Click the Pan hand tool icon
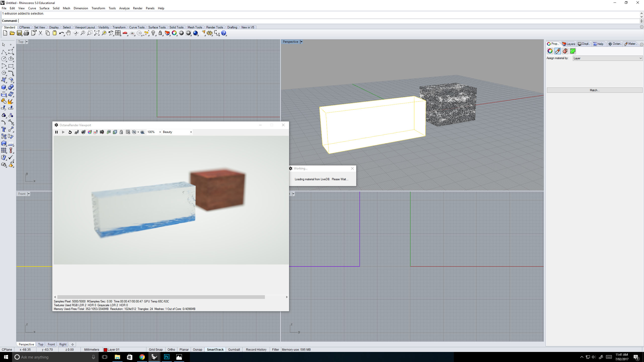 pyautogui.click(x=68, y=33)
